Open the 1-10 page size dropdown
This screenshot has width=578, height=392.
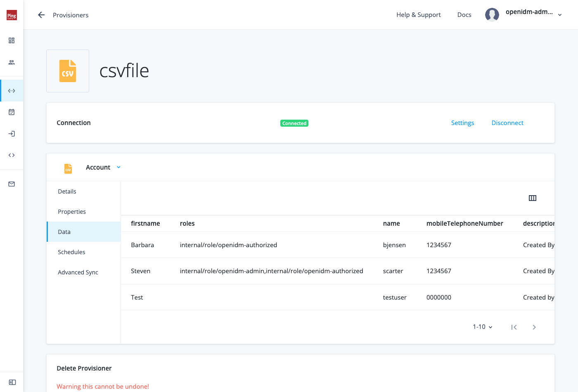(483, 327)
